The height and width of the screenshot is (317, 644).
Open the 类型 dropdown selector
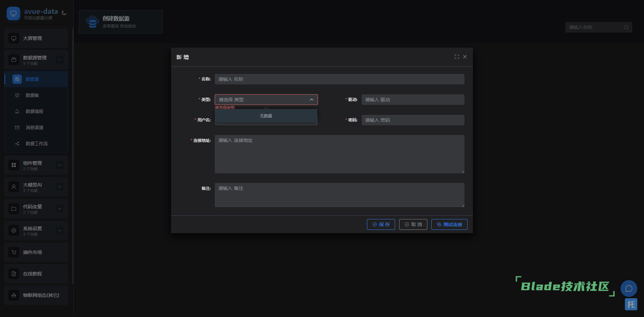266,100
